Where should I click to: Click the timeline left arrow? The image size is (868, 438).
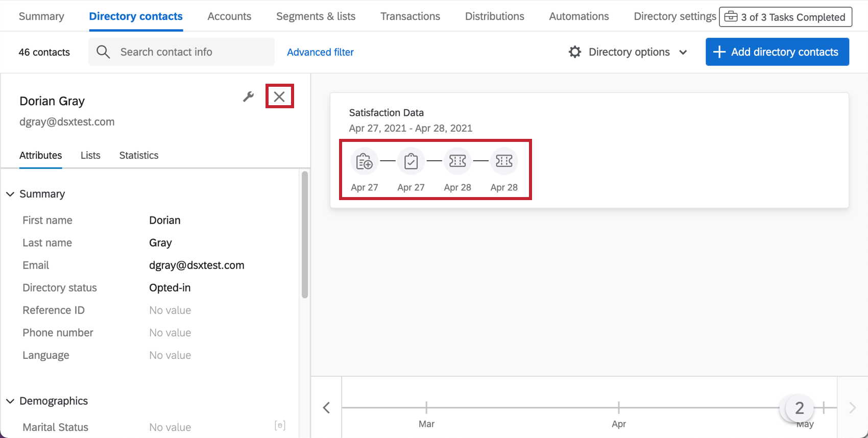click(327, 407)
